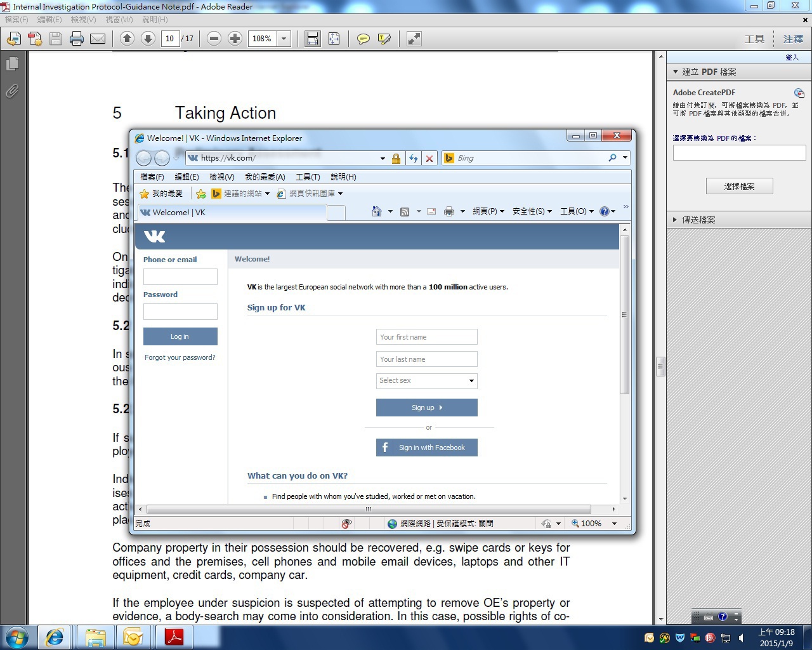Open the IE zoom level 100% control in status bar
This screenshot has height=650, width=812.
click(594, 524)
